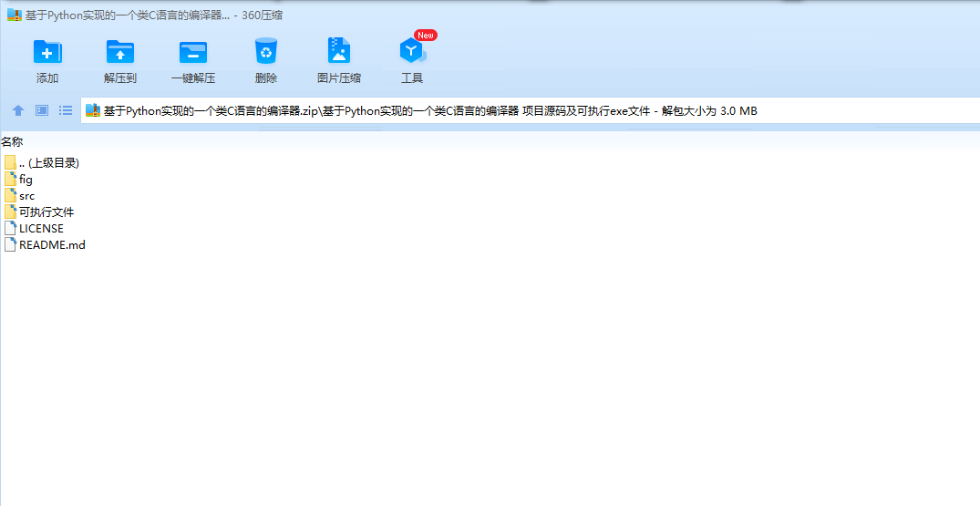Click the 可执行文件 folder icon
This screenshot has width=980, height=506.
10,212
